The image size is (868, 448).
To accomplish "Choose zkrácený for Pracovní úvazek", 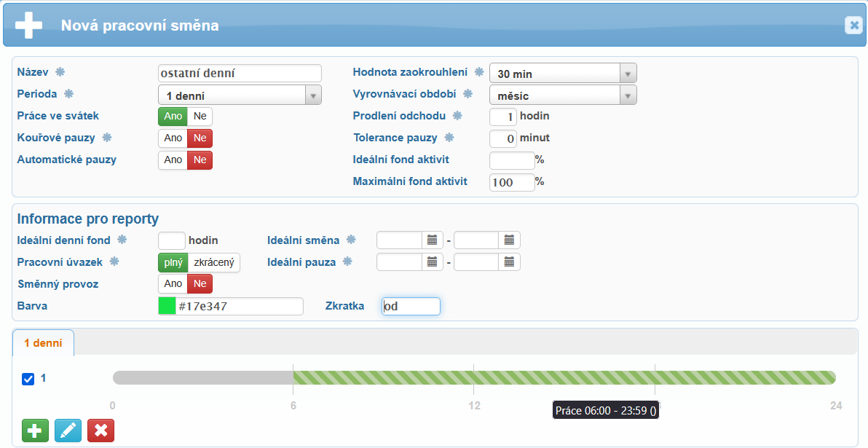I will tap(213, 263).
